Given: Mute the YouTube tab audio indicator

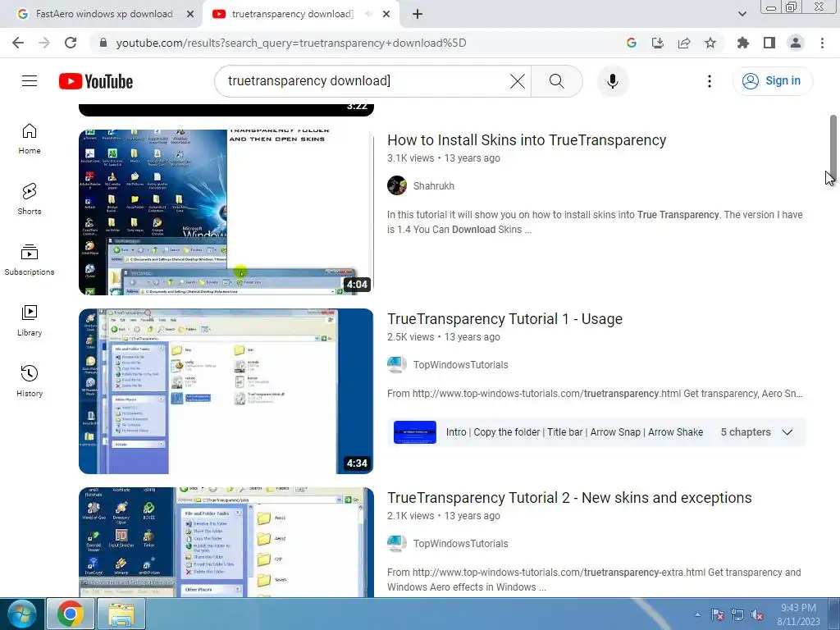Looking at the screenshot, I should click(368, 14).
